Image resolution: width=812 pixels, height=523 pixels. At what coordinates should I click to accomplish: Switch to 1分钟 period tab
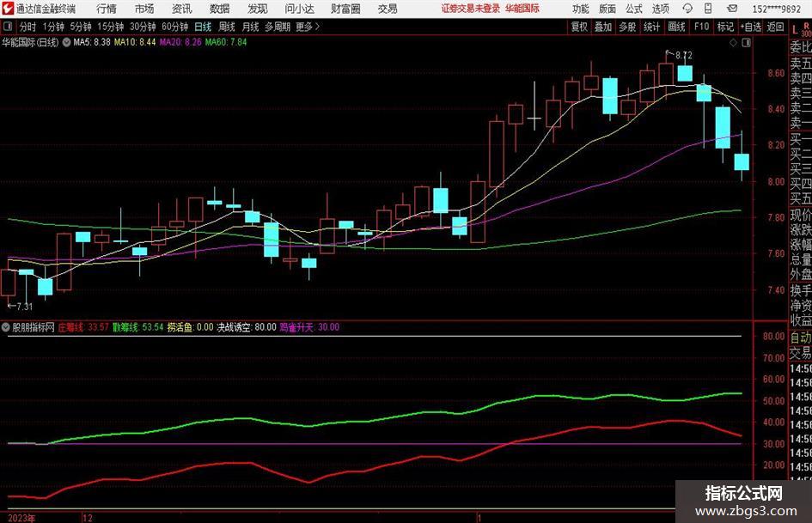point(53,27)
